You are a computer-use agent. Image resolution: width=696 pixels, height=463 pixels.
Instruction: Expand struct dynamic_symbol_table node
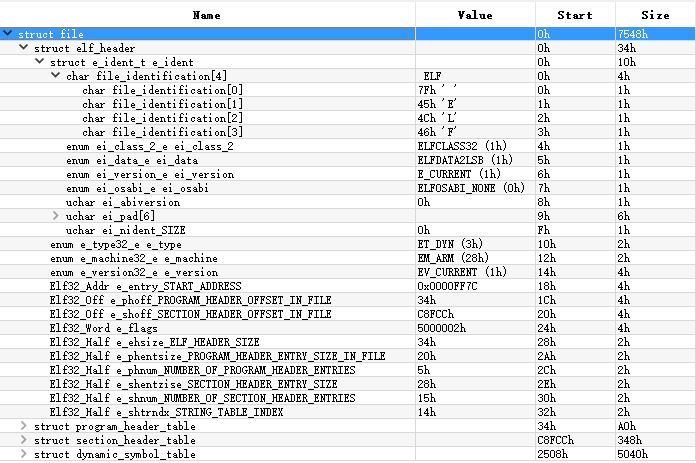pyautogui.click(x=24, y=454)
